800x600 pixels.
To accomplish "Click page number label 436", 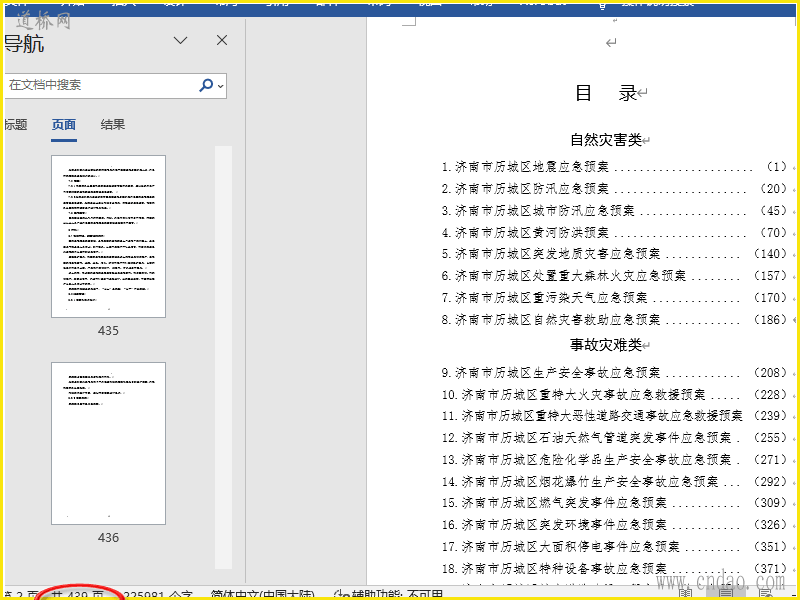I will coord(108,538).
